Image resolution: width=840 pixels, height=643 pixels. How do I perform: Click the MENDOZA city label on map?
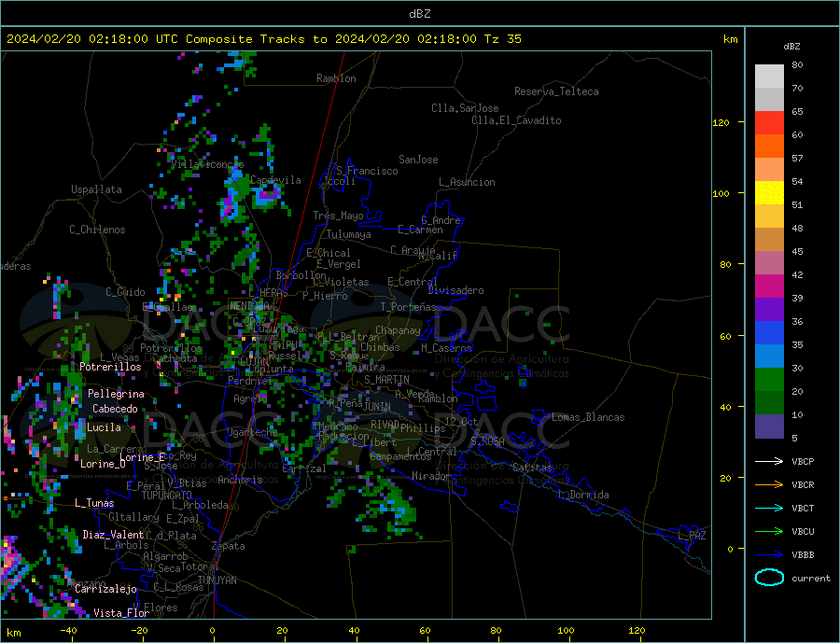coord(250,305)
